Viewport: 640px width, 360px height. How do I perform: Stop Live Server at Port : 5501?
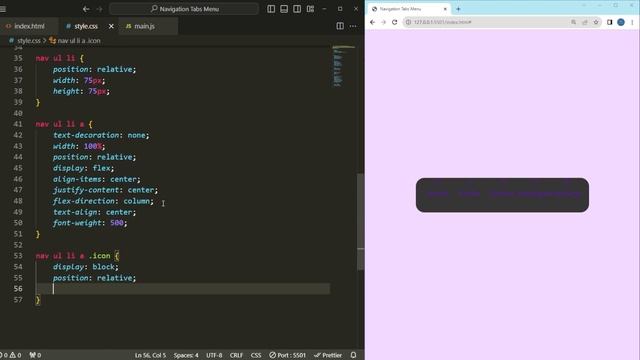pyautogui.click(x=287, y=355)
